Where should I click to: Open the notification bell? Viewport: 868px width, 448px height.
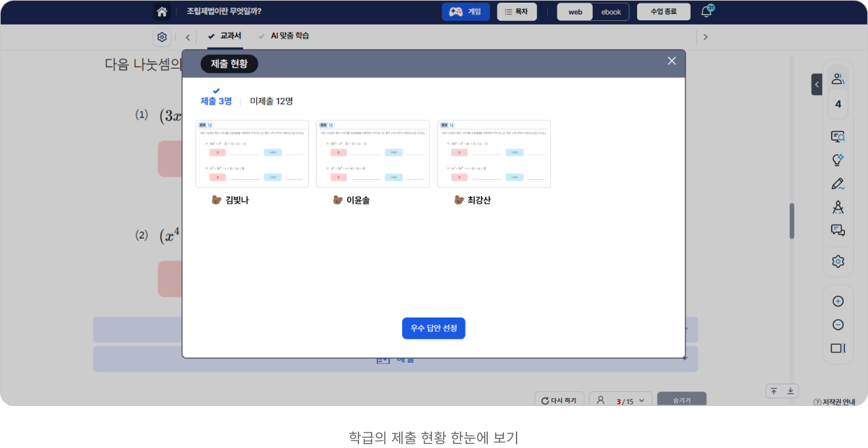coord(706,12)
